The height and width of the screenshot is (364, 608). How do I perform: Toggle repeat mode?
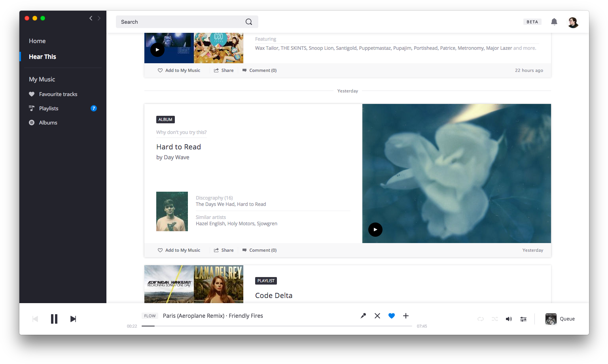(x=481, y=319)
